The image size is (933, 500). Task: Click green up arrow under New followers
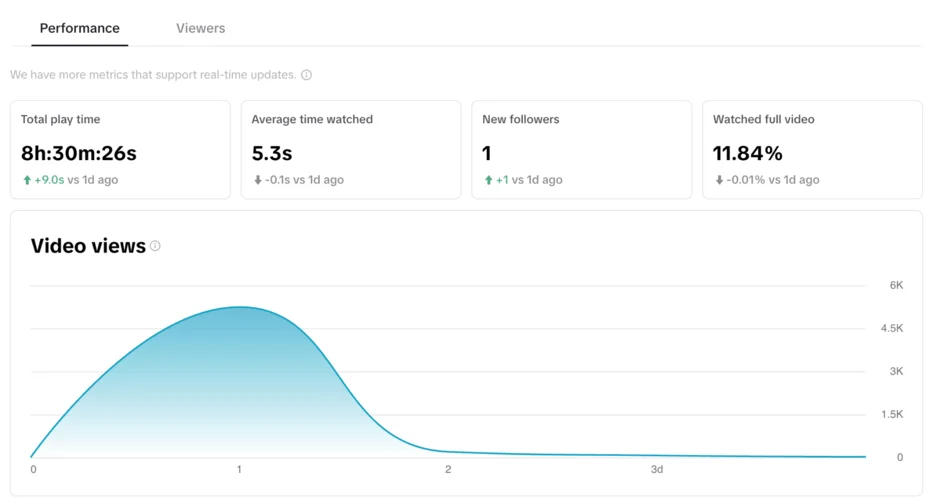pyautogui.click(x=488, y=180)
